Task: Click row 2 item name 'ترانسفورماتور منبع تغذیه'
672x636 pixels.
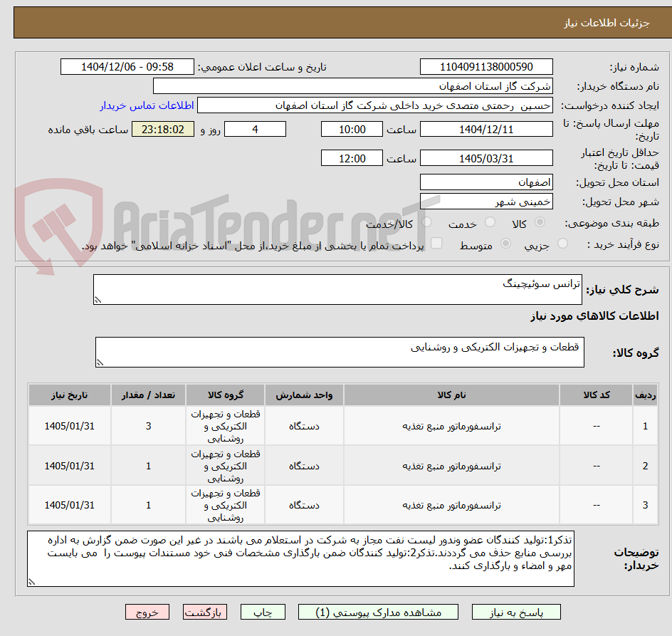Action: click(x=451, y=466)
